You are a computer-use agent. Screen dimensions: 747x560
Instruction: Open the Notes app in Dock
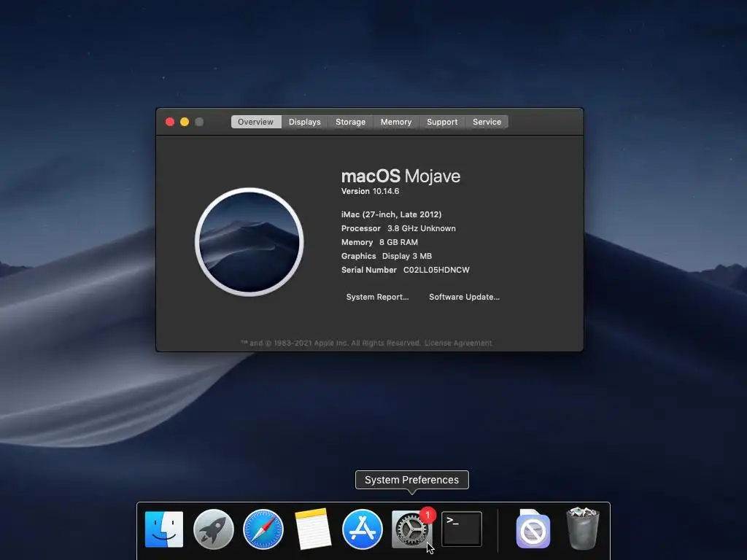pos(312,529)
